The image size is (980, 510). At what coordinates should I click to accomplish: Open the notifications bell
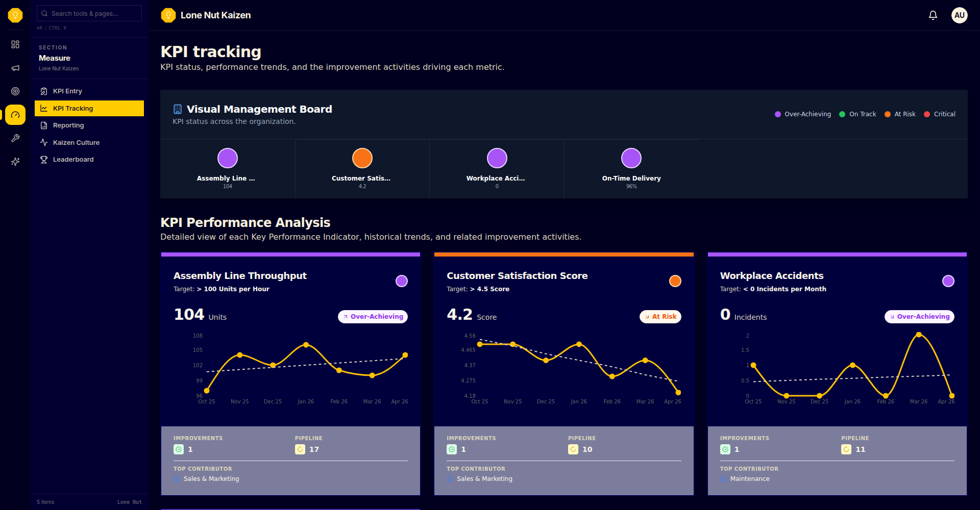point(933,15)
